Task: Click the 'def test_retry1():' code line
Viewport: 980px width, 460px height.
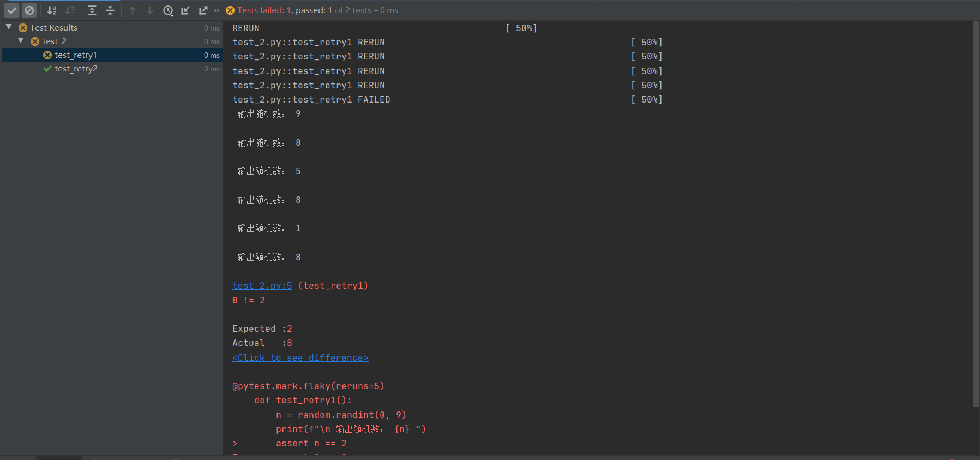Action: click(303, 400)
